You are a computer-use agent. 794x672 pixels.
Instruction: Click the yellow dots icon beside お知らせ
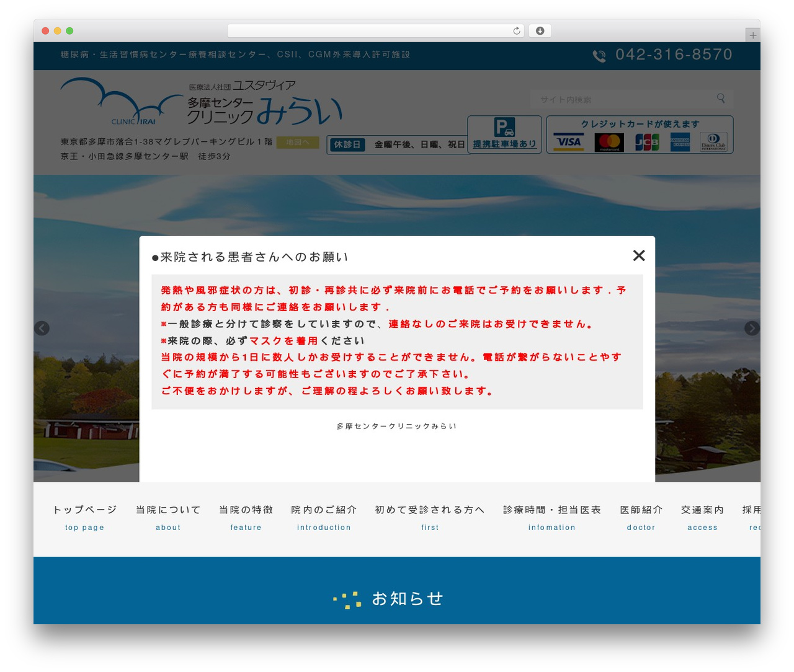pyautogui.click(x=347, y=599)
